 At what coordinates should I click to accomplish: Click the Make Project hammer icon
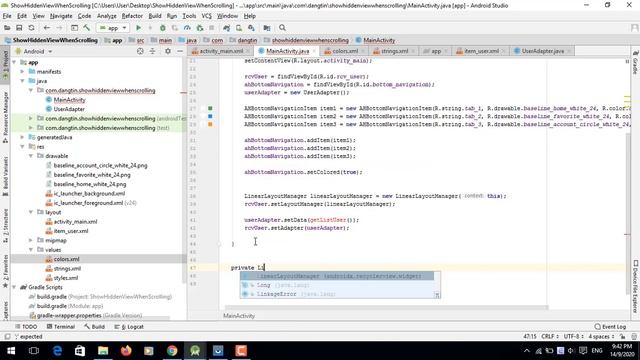87,28
